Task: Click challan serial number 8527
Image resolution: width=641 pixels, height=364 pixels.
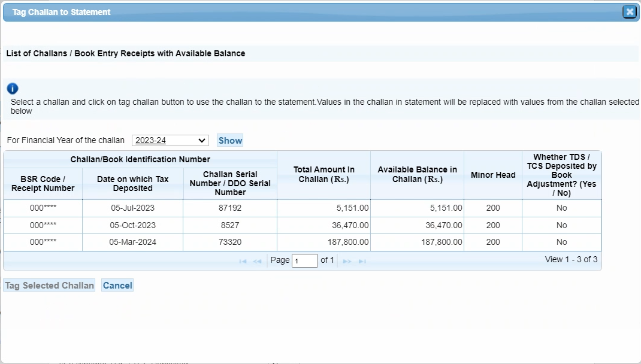Action: [x=230, y=225]
